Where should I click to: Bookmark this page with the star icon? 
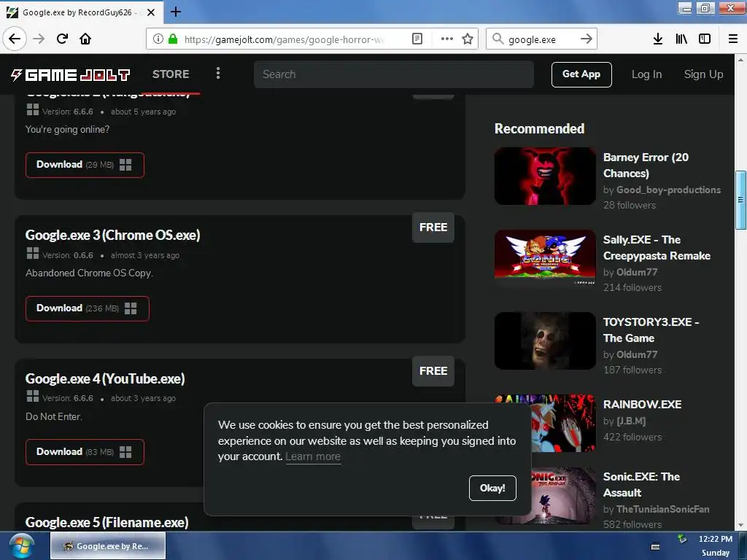[x=468, y=39]
